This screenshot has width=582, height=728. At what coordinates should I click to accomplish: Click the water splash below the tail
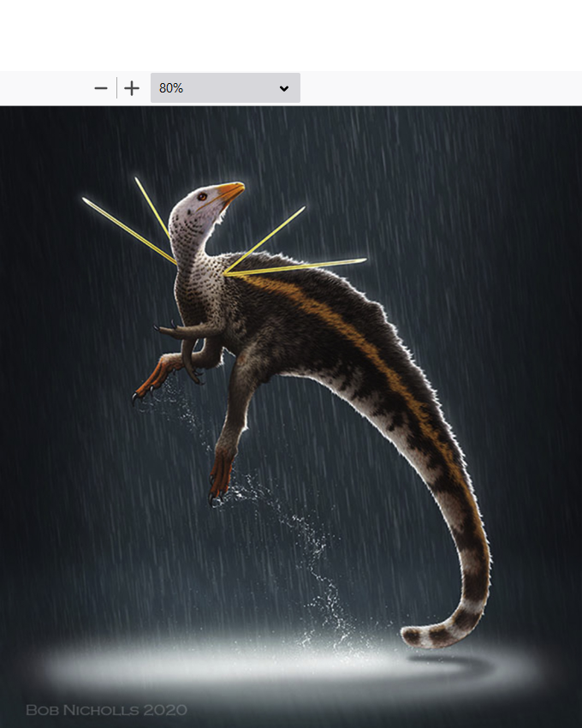(x=330, y=600)
